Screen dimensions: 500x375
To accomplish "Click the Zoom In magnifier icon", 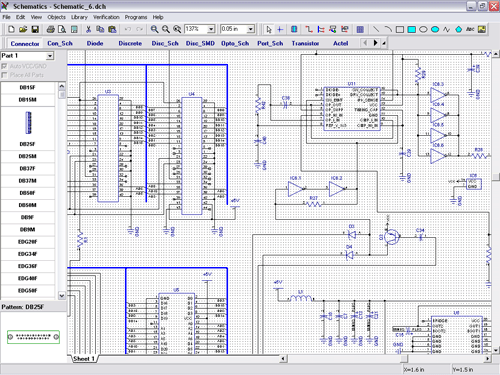I will coord(154,29).
